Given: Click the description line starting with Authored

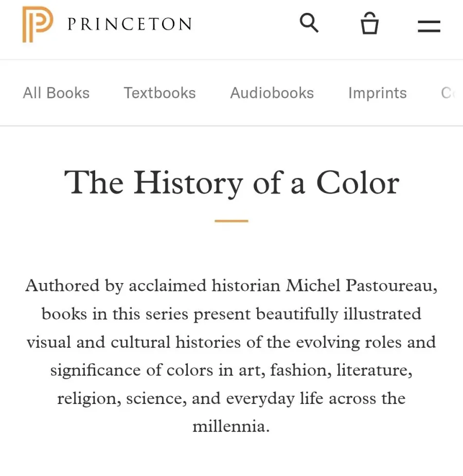Looking at the screenshot, I should 232,286.
